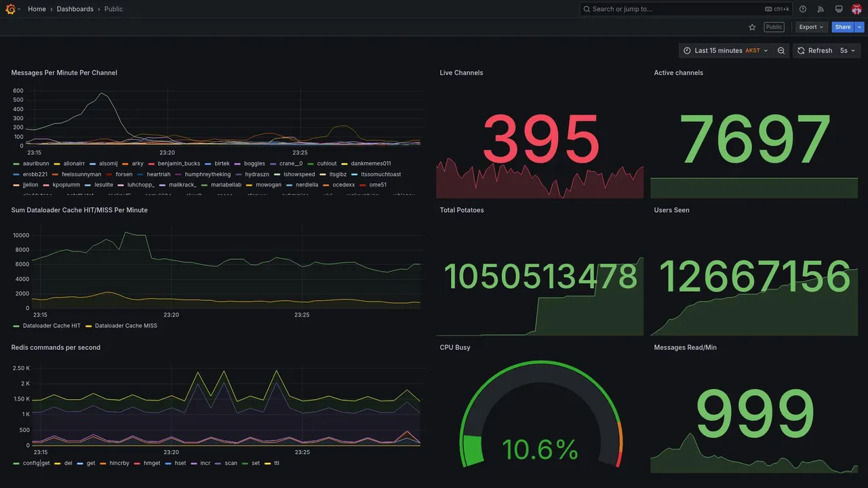Image resolution: width=868 pixels, height=488 pixels.
Task: Open the 5s refresh interval dropdown
Action: click(848, 50)
